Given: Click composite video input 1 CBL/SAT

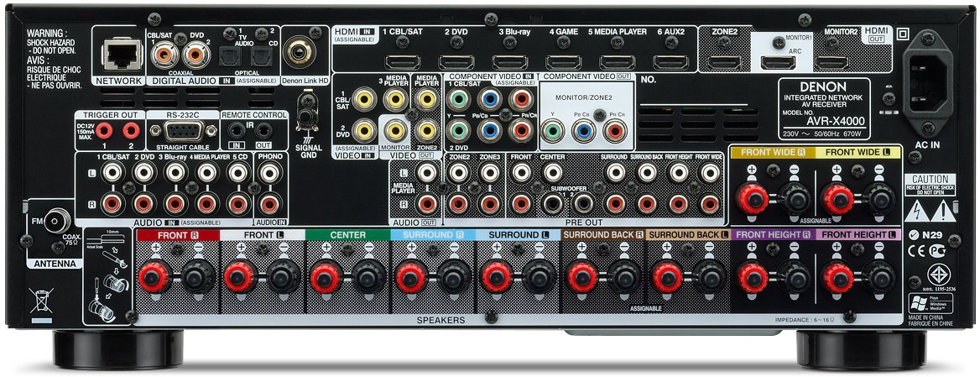Looking at the screenshot, I should 364,98.
